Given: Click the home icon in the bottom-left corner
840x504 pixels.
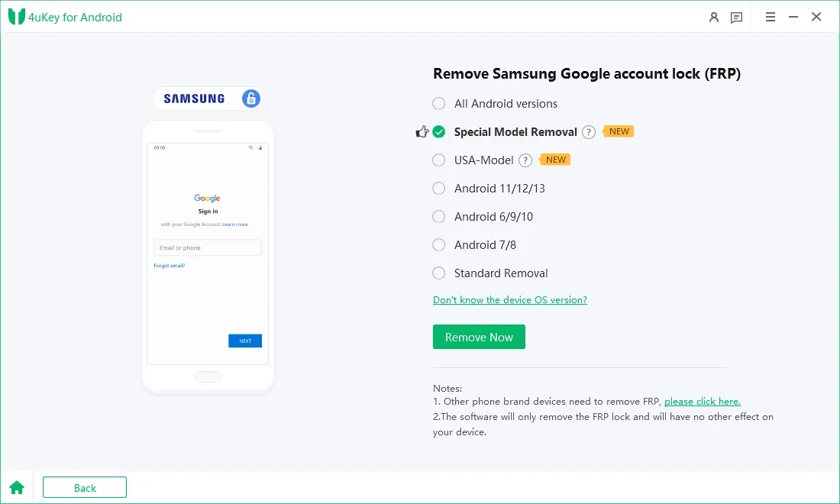Looking at the screenshot, I should pos(17,487).
